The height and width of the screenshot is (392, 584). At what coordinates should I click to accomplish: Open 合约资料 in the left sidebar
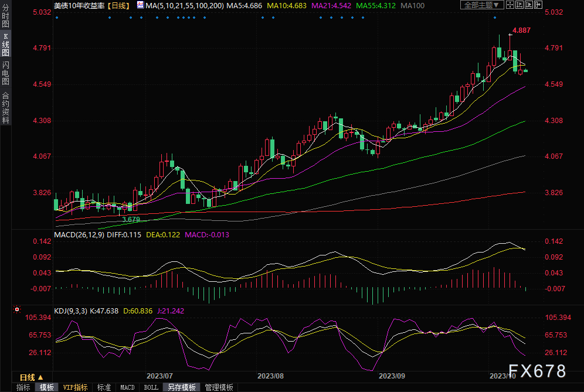pos(6,108)
